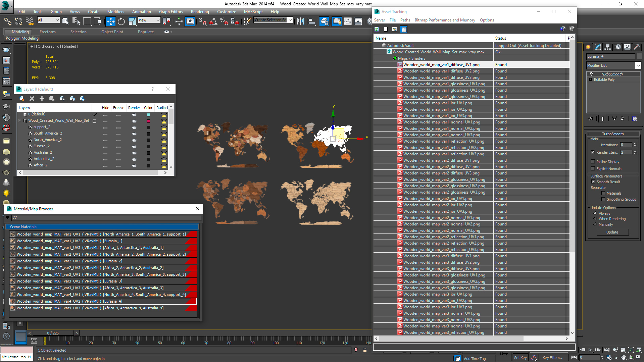The image size is (644, 362).
Task: Select the When Rendering update option
Action: (595, 219)
